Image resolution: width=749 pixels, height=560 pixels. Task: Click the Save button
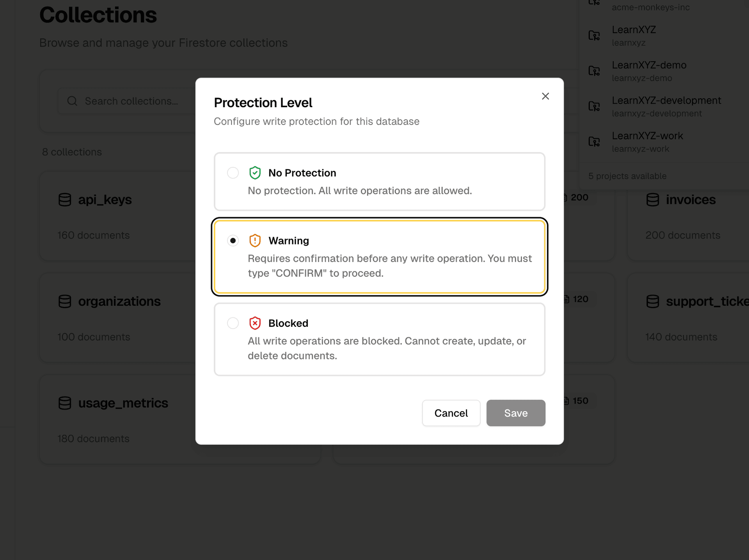coord(516,413)
